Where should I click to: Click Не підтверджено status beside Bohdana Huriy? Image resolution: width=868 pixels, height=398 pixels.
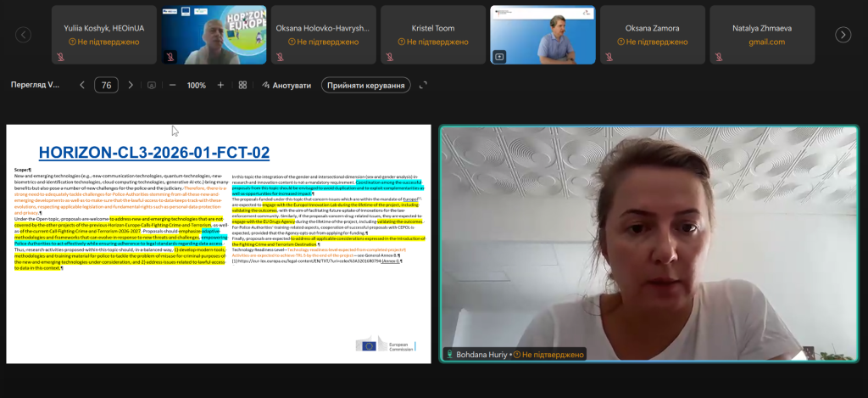click(548, 354)
